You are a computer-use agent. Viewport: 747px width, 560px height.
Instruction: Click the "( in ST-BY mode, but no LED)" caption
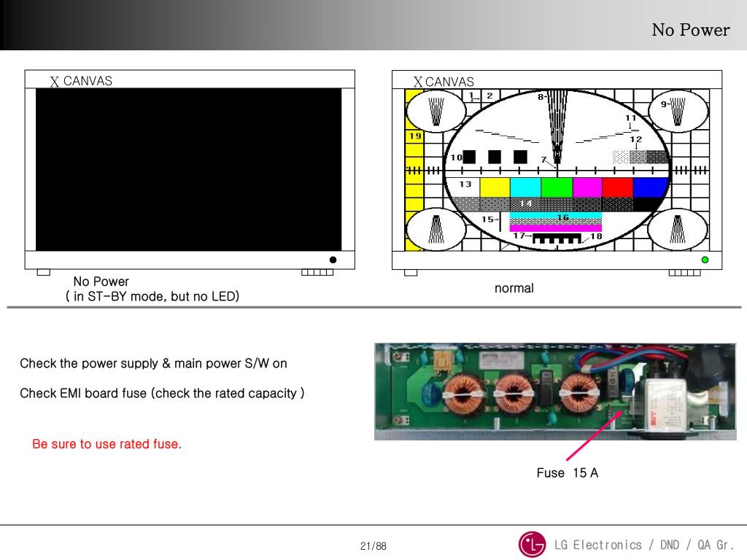[x=152, y=296]
